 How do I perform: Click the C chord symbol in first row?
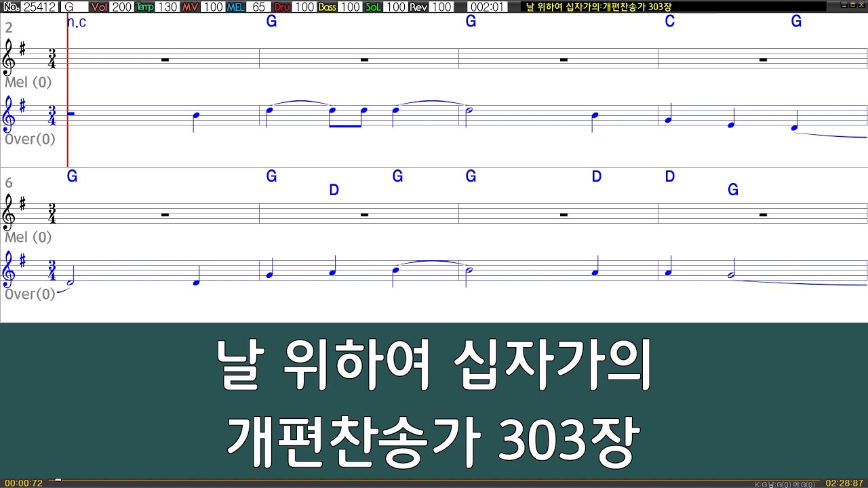pos(670,22)
